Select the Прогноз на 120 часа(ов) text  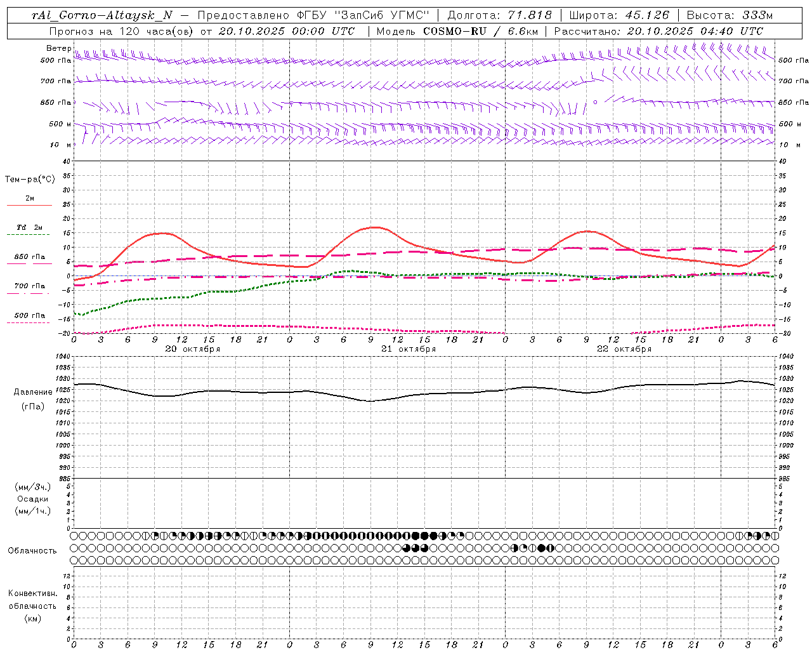coord(121,31)
